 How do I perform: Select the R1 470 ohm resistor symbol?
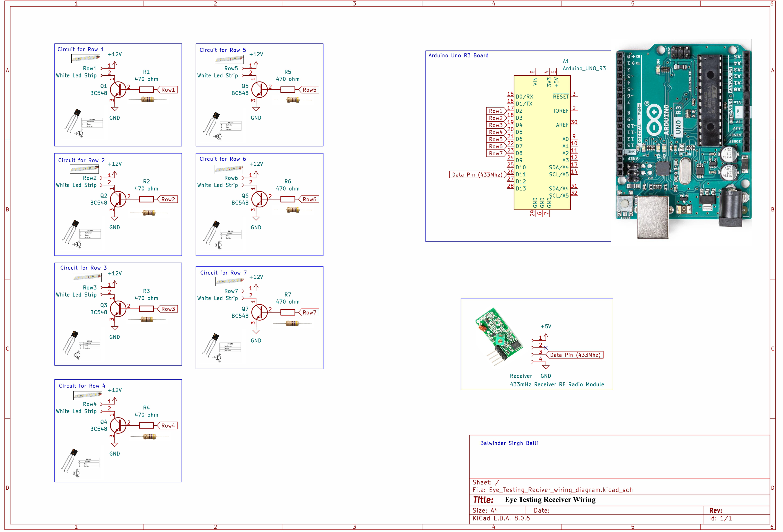point(146,90)
